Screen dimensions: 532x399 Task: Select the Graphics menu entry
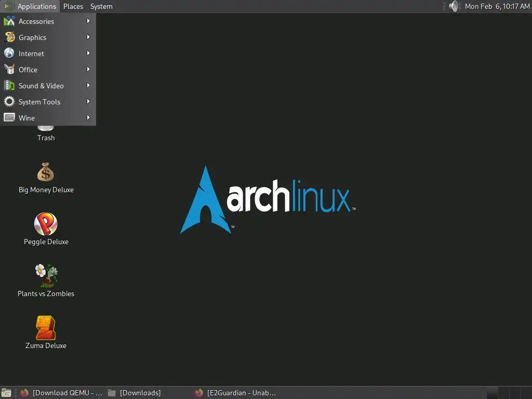click(x=48, y=37)
